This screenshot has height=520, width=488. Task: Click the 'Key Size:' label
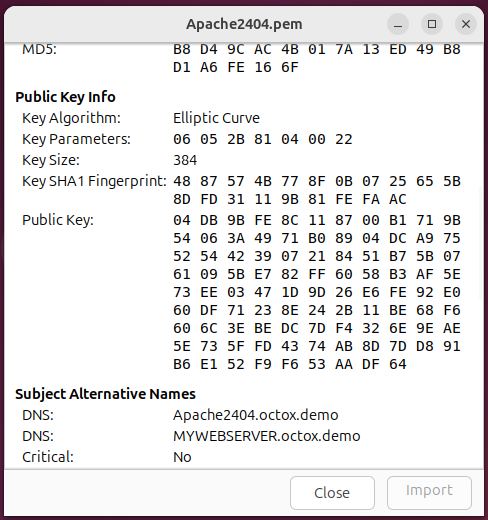(51, 160)
